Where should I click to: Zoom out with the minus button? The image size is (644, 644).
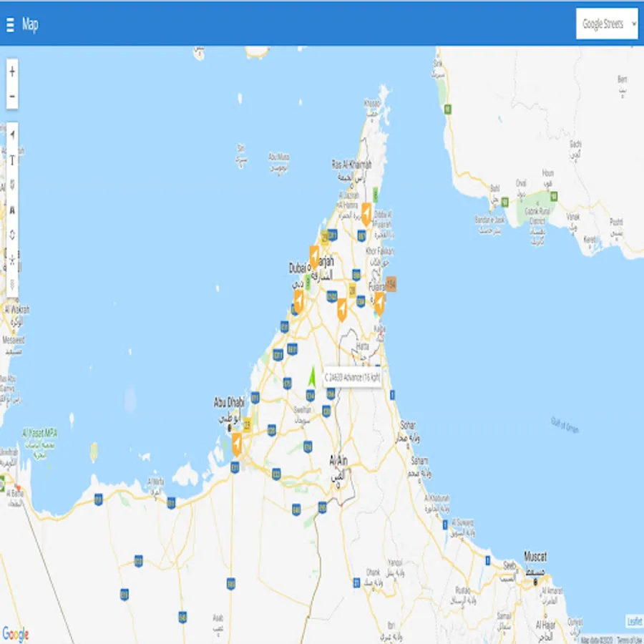click(x=12, y=97)
